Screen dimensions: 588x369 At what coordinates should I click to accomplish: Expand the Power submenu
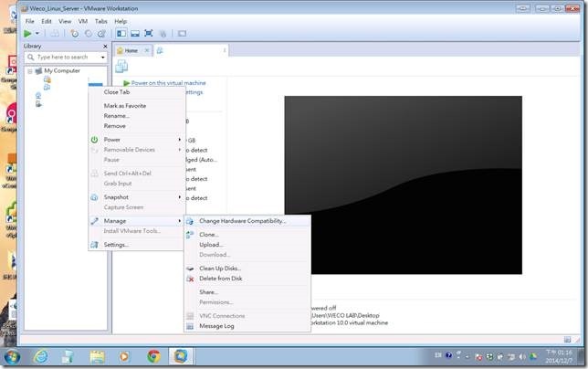pos(137,140)
